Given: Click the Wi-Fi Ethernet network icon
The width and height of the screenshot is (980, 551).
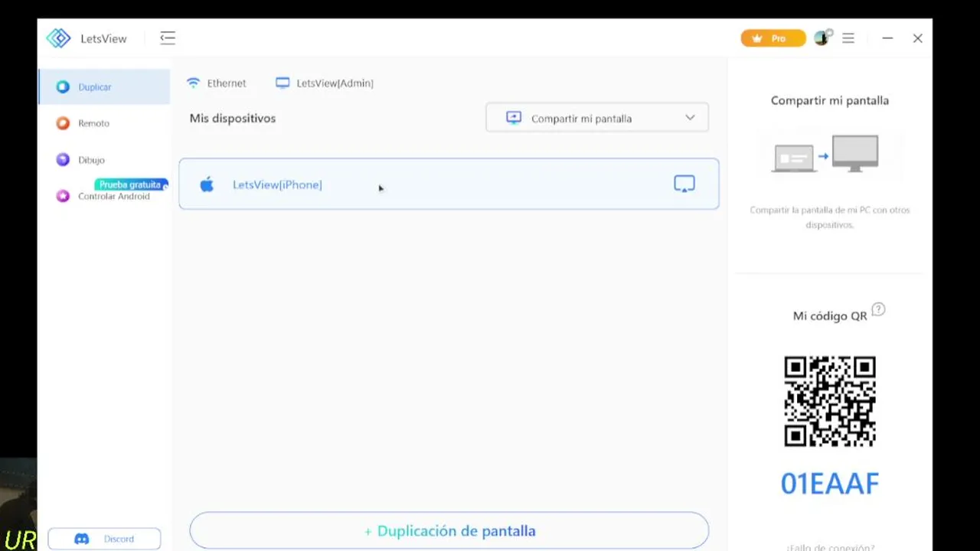Looking at the screenshot, I should (x=193, y=83).
